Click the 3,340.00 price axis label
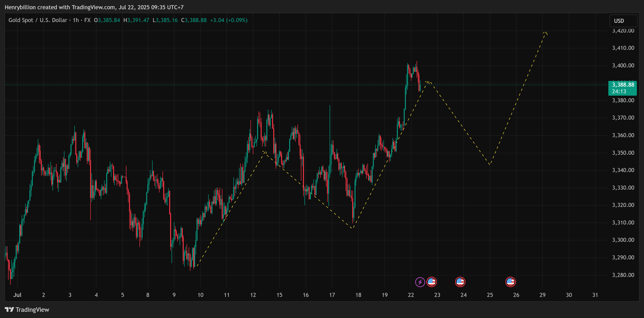Viewport: 644px width, 318px height. 623,170
